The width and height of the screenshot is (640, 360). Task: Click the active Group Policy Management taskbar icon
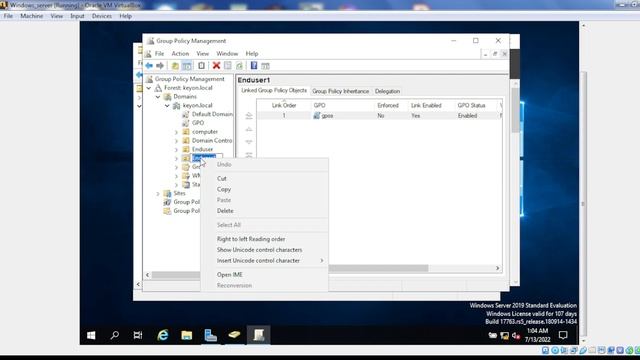(x=258, y=335)
